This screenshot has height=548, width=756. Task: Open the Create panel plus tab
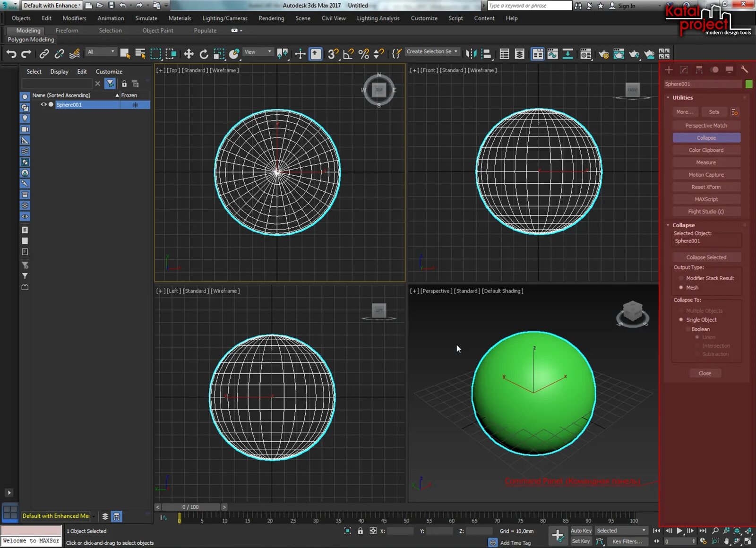coord(669,69)
